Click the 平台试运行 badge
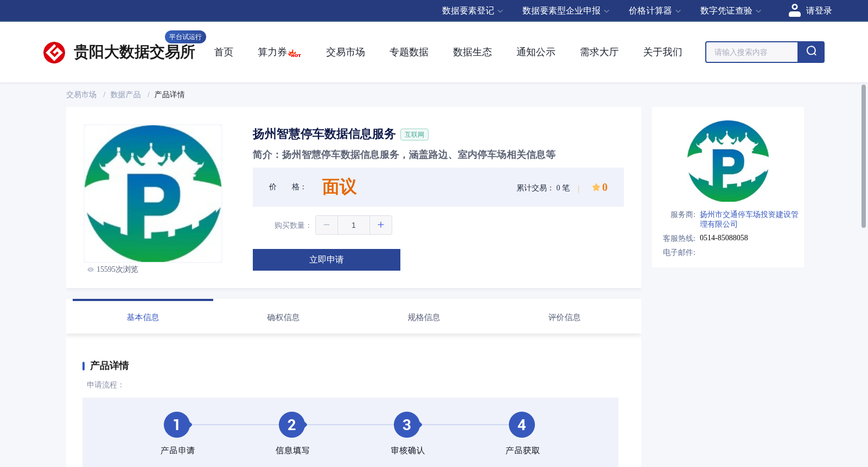Viewport: 868px width, 467px height. pyautogui.click(x=186, y=37)
